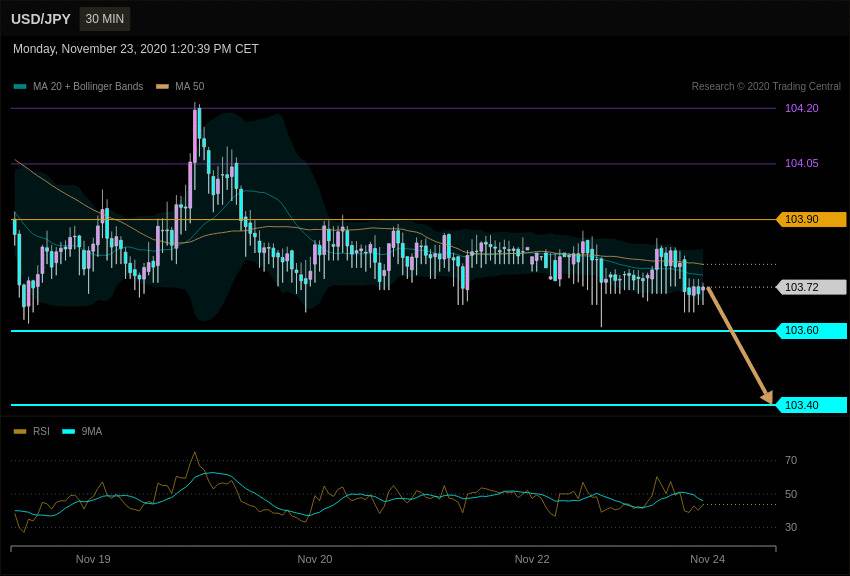Click the Nov 22 date axis label
The image size is (850, 576).
pyautogui.click(x=532, y=559)
